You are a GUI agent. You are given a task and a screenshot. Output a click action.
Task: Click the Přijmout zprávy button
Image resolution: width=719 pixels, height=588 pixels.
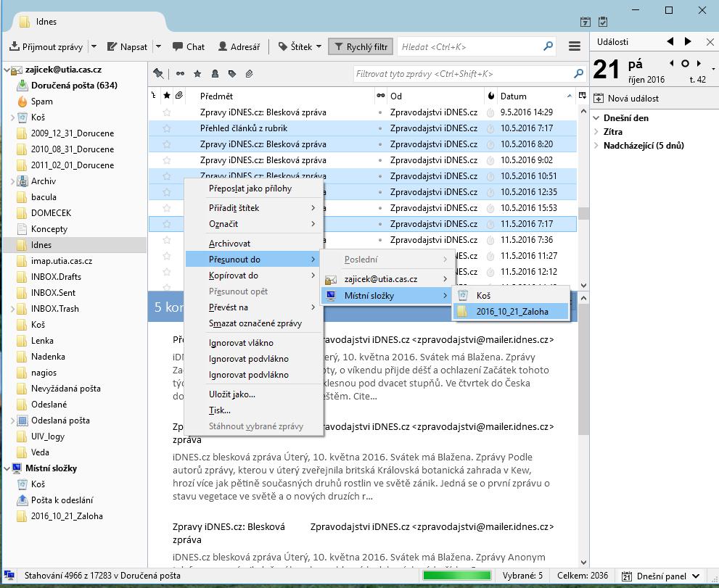46,46
